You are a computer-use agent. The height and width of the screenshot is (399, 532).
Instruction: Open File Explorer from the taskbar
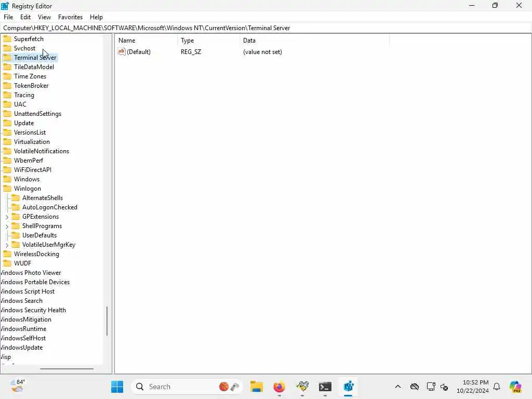click(257, 387)
